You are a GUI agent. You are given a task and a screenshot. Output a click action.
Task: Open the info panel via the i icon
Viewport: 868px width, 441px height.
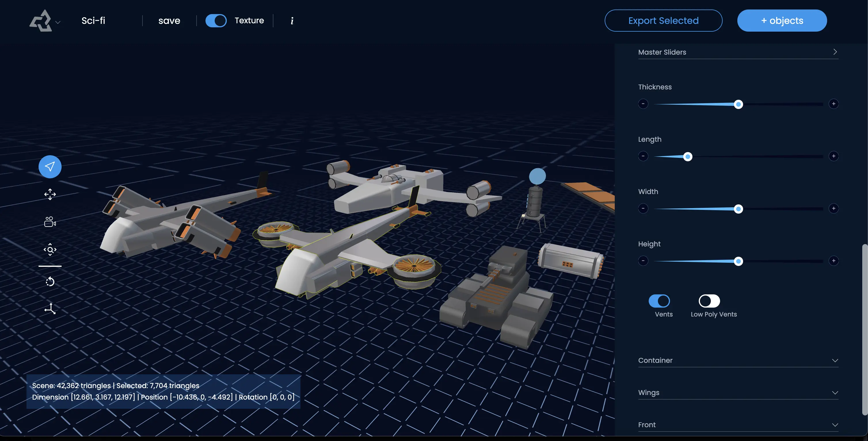(x=292, y=20)
